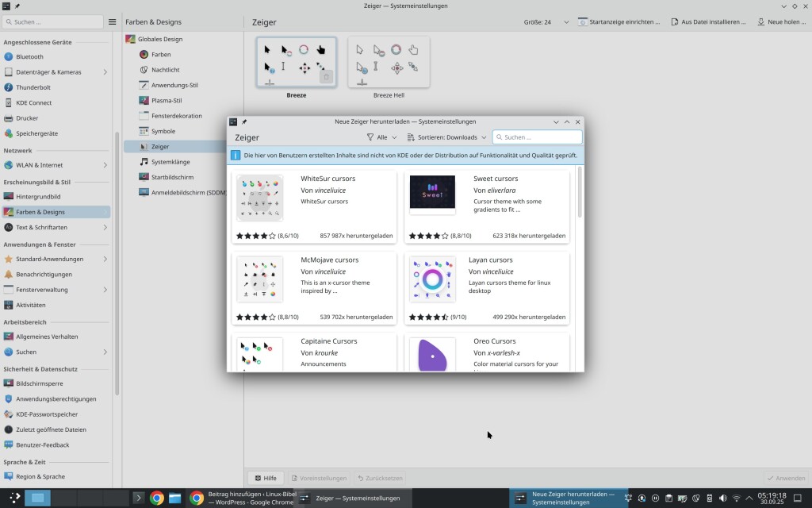Open the Sweet cursors card
The height and width of the screenshot is (508, 812).
487,206
